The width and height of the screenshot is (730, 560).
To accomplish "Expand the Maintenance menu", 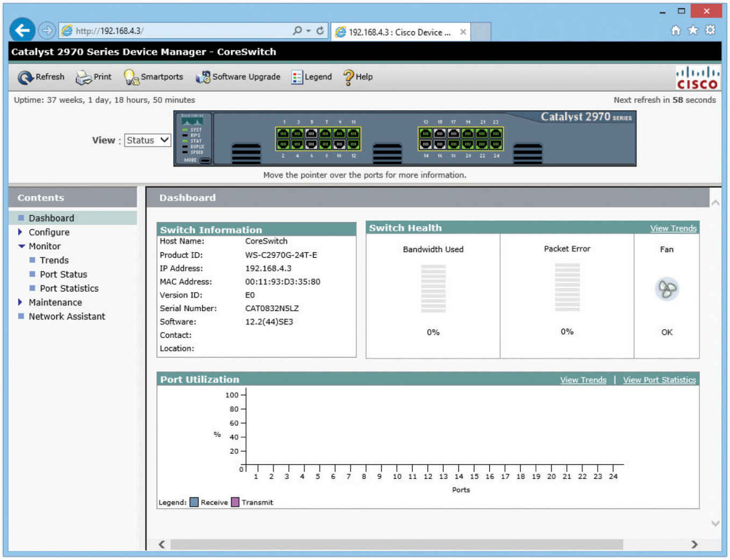I will tap(20, 303).
